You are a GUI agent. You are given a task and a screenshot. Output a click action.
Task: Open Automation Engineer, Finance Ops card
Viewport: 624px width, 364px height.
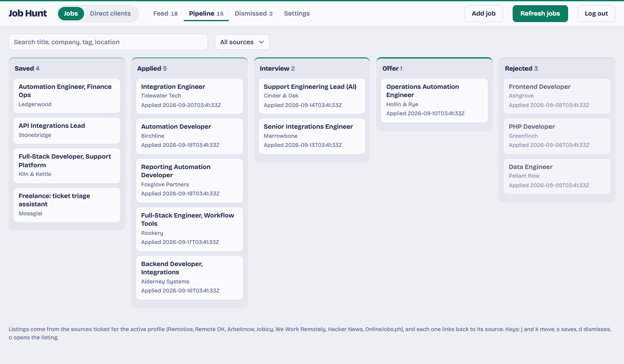point(67,96)
